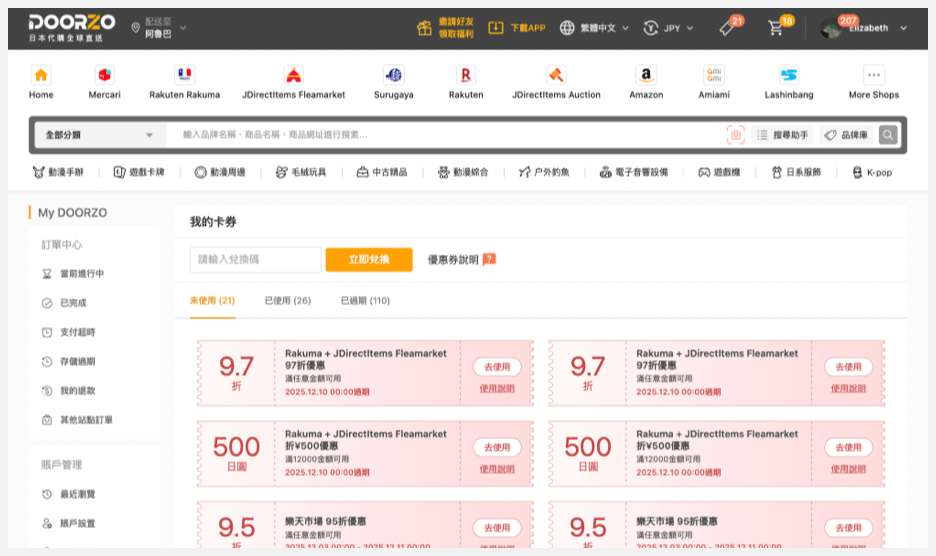The height and width of the screenshot is (556, 936).
Task: Click 去使用 on the second 9.7折 coupon
Action: 848,367
